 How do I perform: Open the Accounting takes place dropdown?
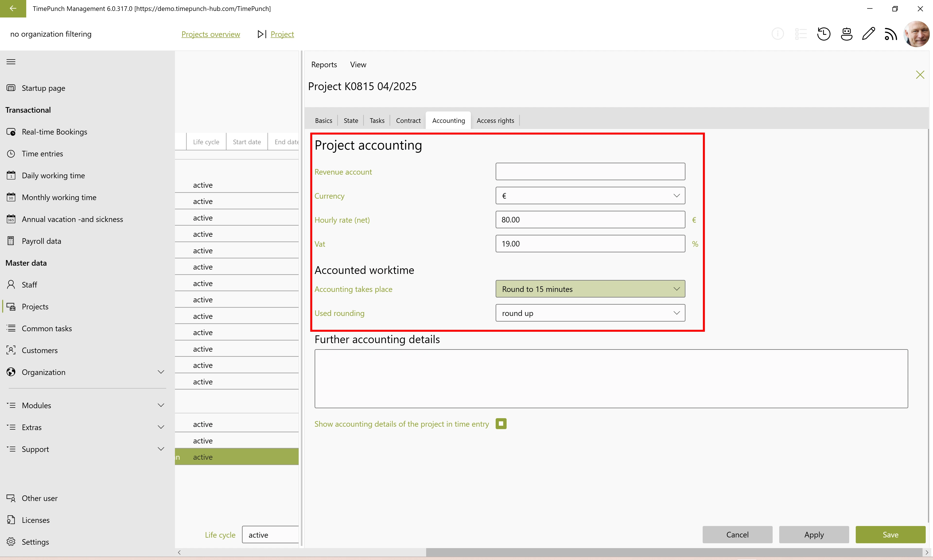point(590,289)
